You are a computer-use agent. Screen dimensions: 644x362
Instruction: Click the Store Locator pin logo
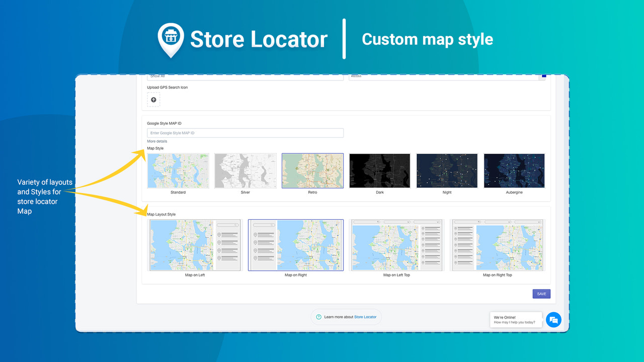pyautogui.click(x=171, y=38)
